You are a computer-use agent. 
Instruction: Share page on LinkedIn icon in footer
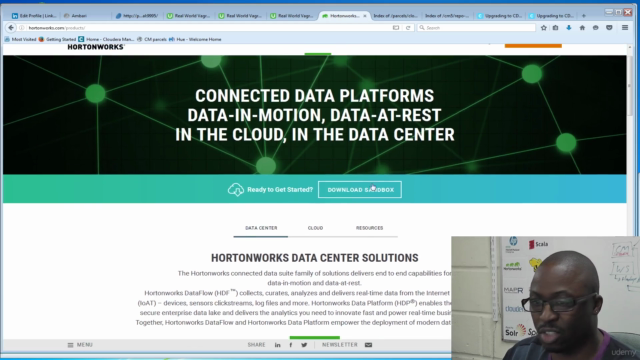[278, 345]
